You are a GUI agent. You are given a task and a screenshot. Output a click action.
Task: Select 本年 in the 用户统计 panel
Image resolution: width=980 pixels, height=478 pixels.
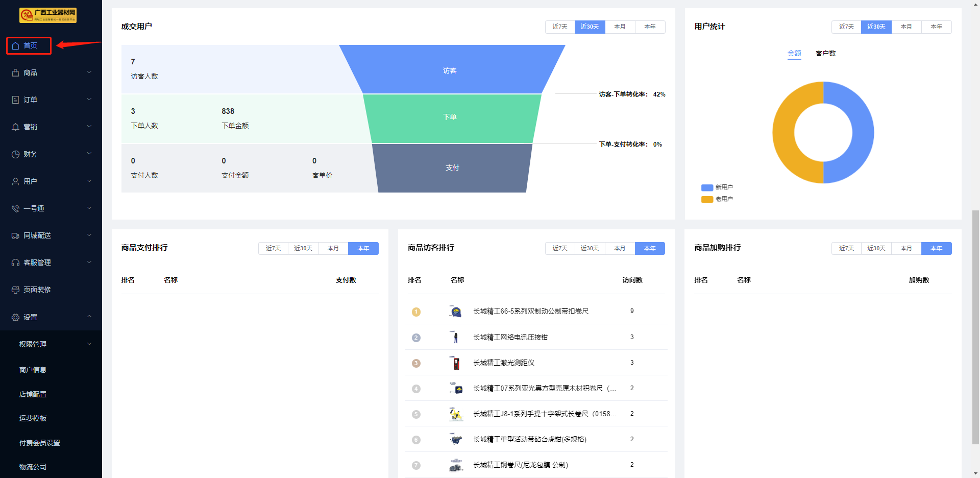click(x=936, y=27)
